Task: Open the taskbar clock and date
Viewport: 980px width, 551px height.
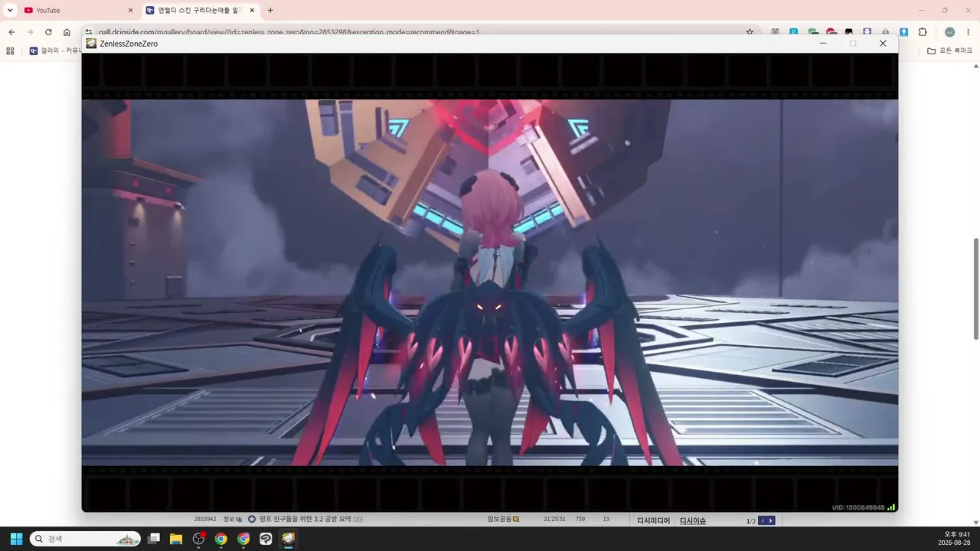Action: [955, 539]
